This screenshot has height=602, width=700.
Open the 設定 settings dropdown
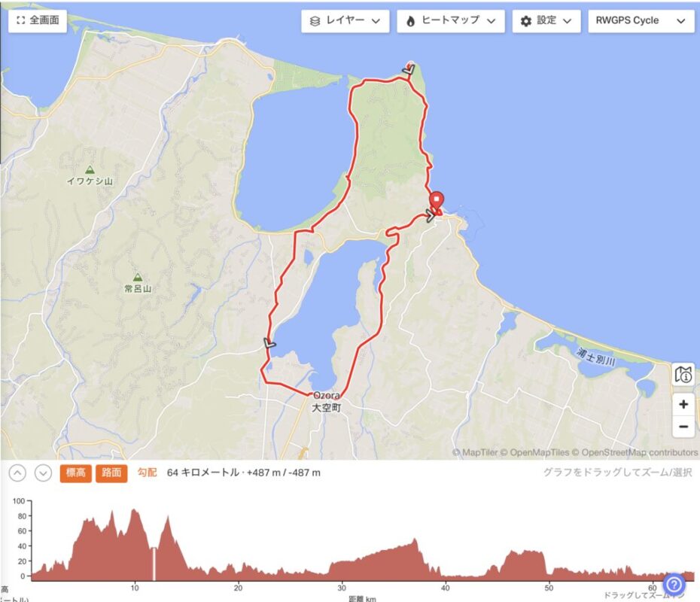pyautogui.click(x=546, y=21)
